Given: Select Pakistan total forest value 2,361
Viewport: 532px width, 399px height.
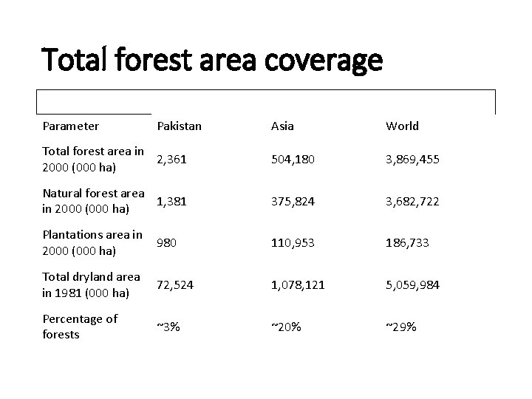Looking at the screenshot, I should 171,160.
